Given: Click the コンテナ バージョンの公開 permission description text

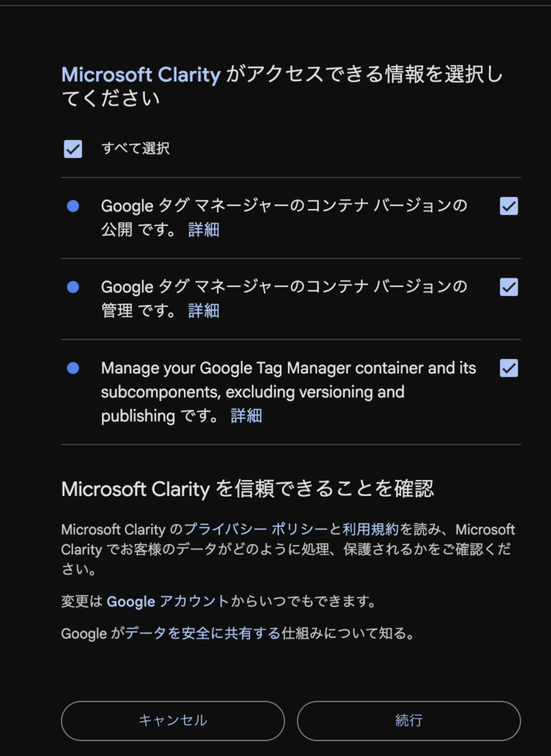Looking at the screenshot, I should [x=284, y=206].
